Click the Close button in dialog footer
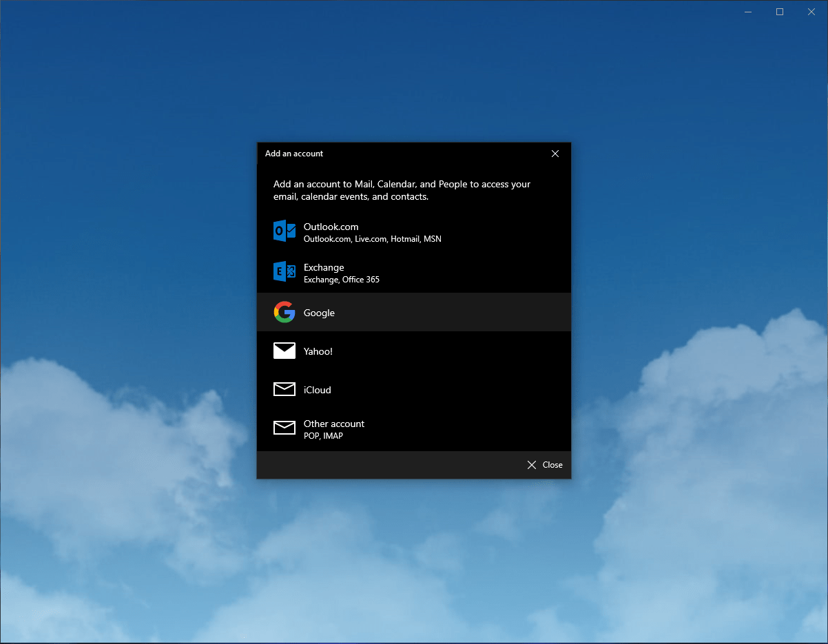Viewport: 828px width, 644px height. point(545,465)
